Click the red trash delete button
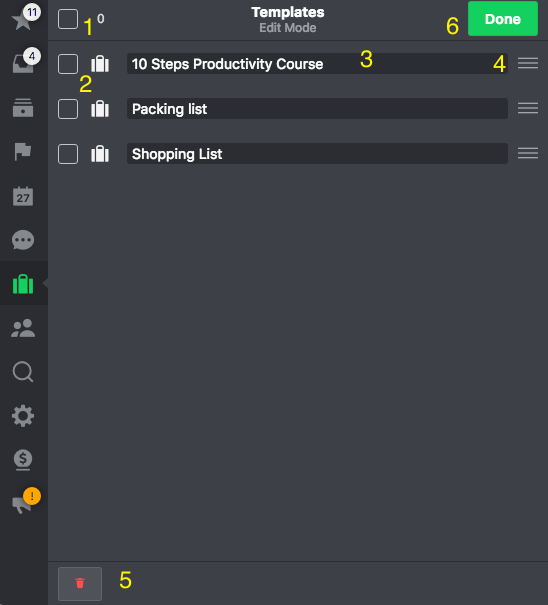The width and height of the screenshot is (548, 605). coord(80,583)
